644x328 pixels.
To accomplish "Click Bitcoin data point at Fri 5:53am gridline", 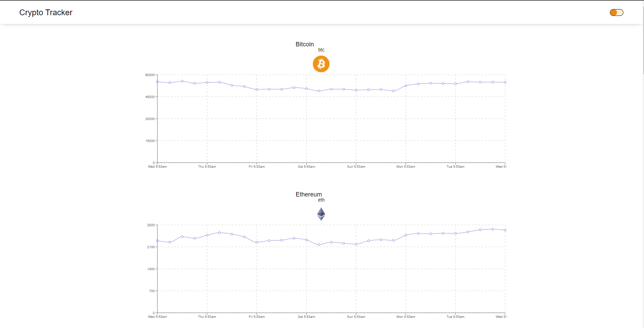I will pyautogui.click(x=257, y=90).
